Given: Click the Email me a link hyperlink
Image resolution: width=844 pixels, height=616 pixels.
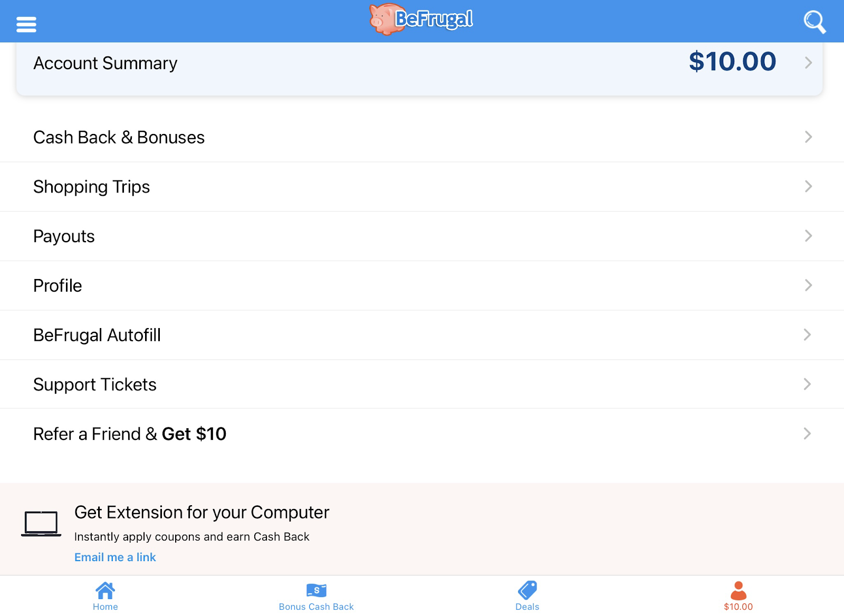Looking at the screenshot, I should pos(114,557).
